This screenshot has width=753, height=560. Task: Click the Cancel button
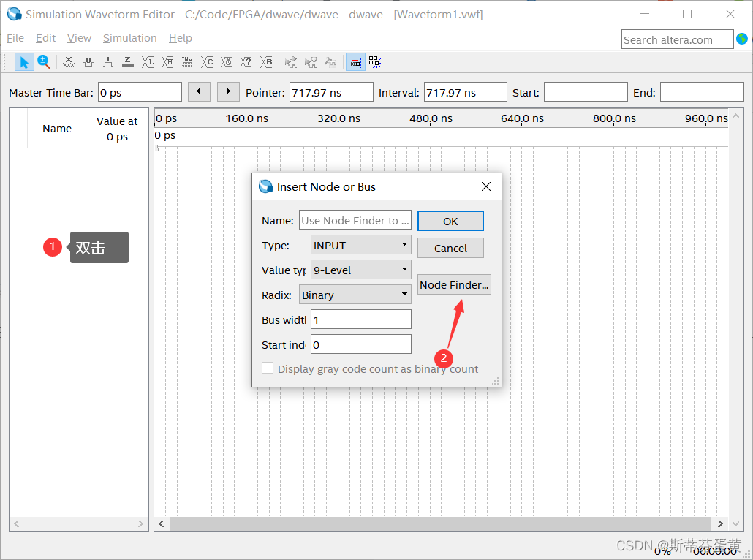pos(450,249)
